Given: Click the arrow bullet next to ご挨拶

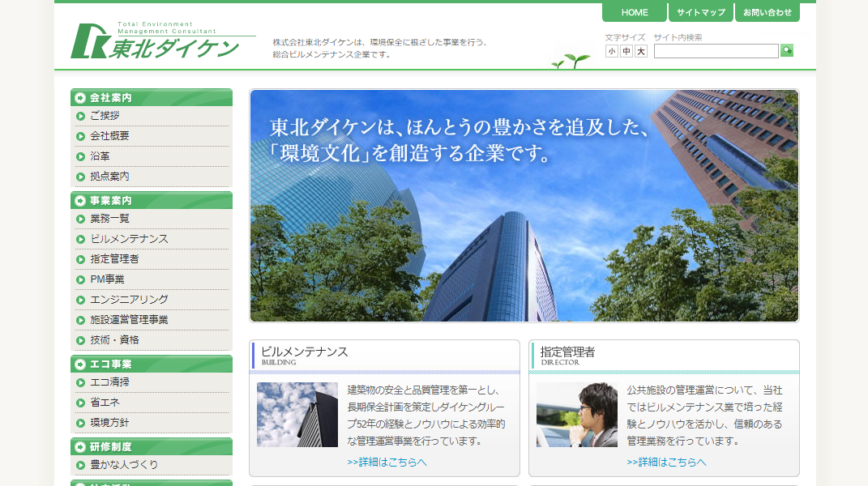Looking at the screenshot, I should [x=80, y=115].
